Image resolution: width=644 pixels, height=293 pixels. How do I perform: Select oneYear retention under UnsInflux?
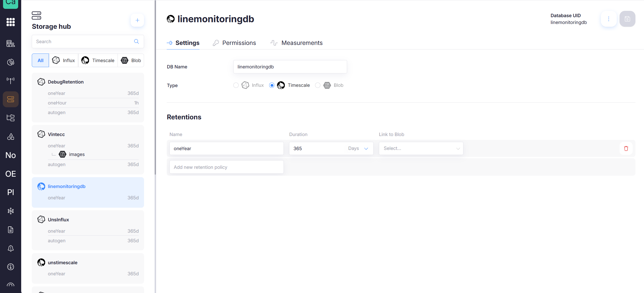[x=93, y=231]
